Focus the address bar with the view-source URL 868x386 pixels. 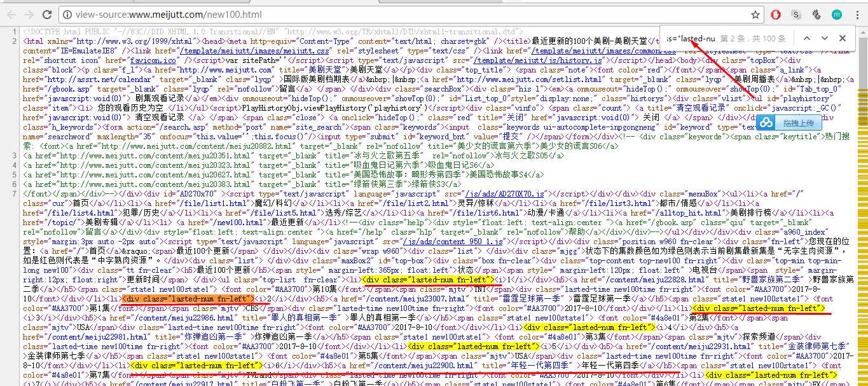tap(407, 14)
